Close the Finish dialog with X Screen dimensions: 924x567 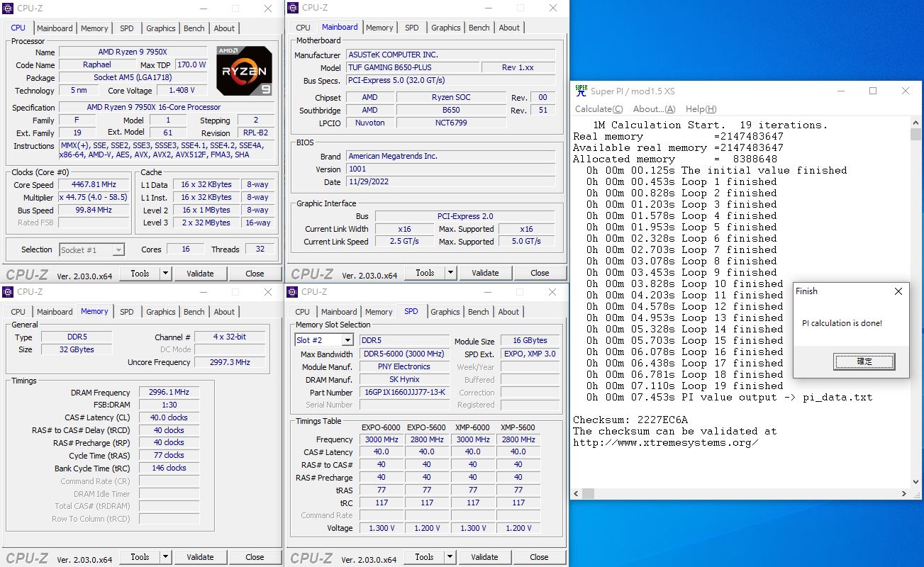[898, 291]
